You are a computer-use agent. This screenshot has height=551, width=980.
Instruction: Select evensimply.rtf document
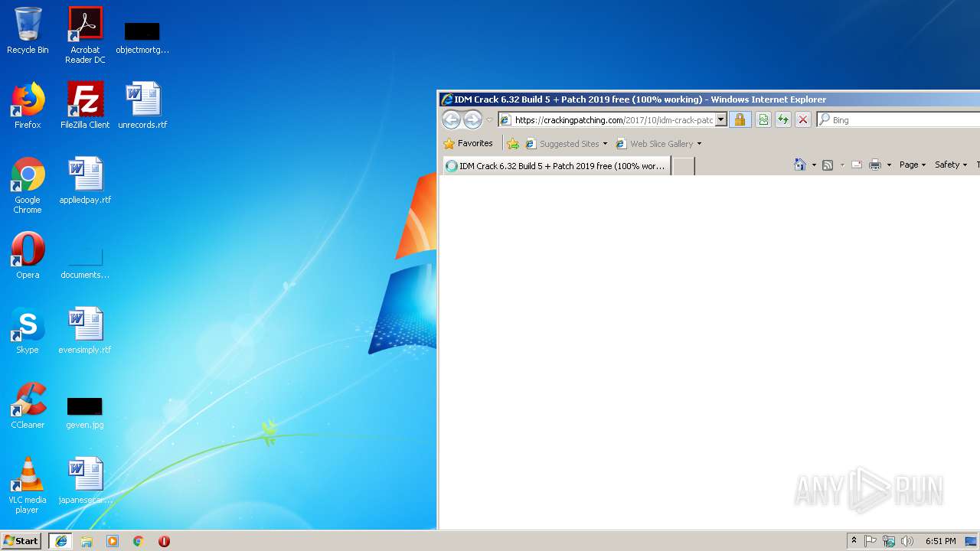tap(85, 331)
